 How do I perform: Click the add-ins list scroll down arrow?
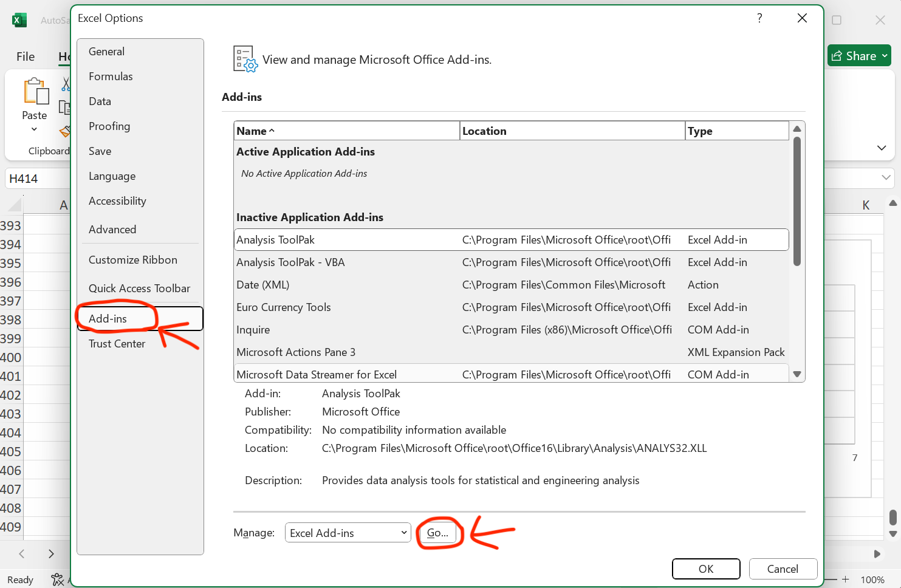(x=797, y=374)
